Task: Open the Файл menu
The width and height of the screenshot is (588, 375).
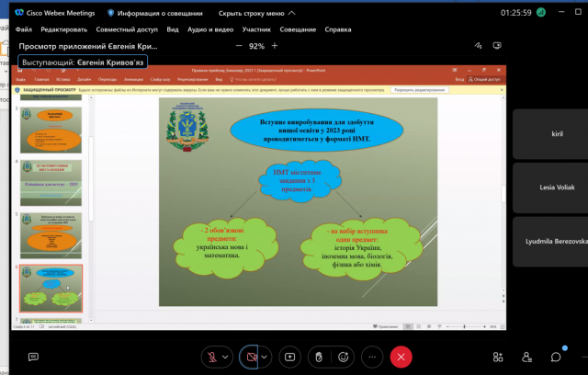Action: tap(25, 29)
